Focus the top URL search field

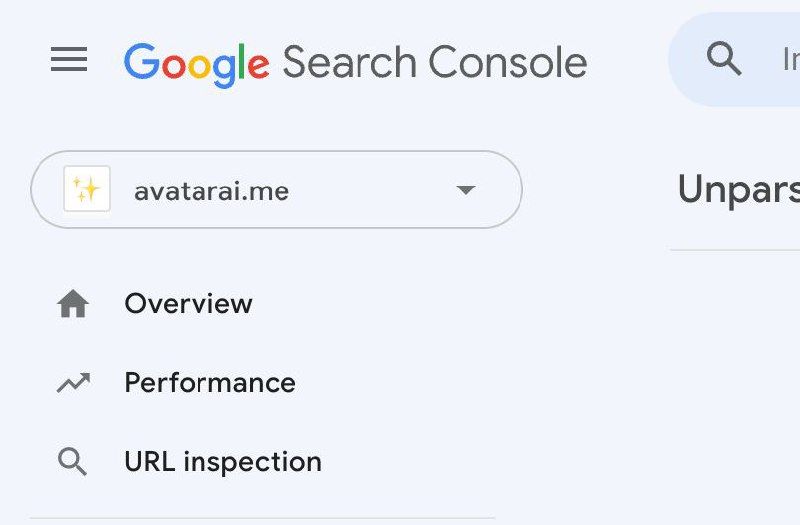tap(770, 60)
